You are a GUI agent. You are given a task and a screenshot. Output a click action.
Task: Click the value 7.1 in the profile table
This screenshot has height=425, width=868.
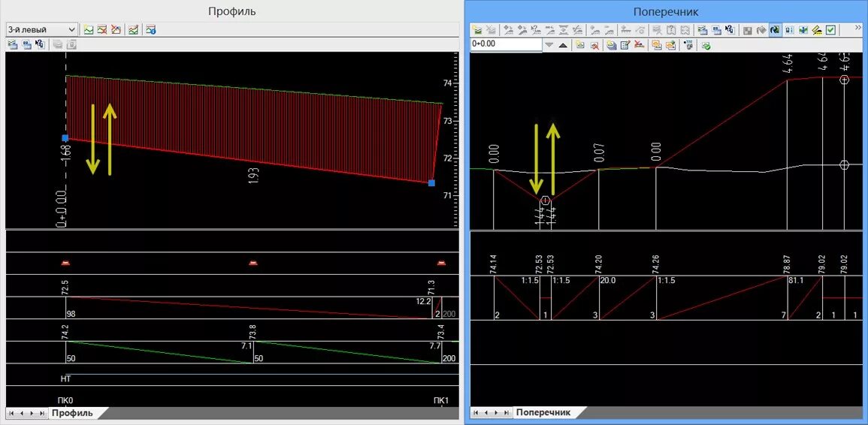coord(247,346)
